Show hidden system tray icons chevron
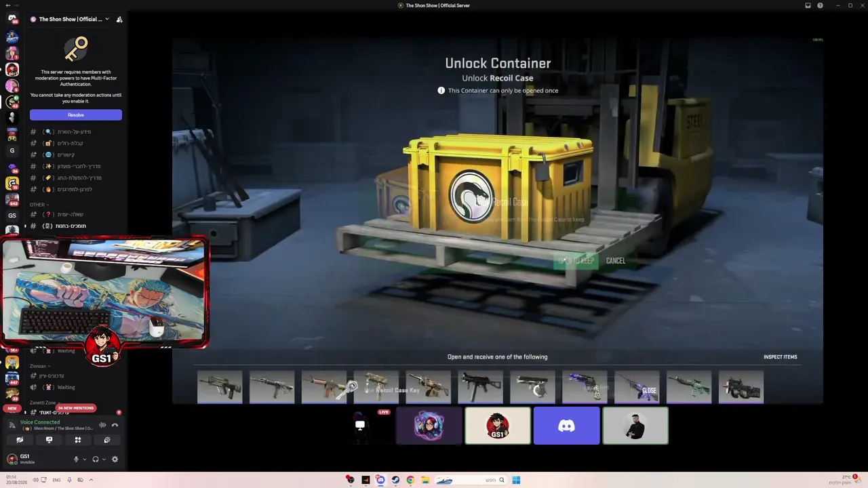 pos(91,480)
